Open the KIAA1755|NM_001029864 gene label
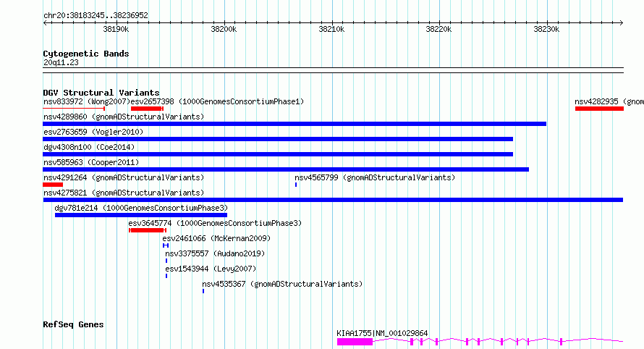Screen dimensions: 644x349 pos(382,333)
